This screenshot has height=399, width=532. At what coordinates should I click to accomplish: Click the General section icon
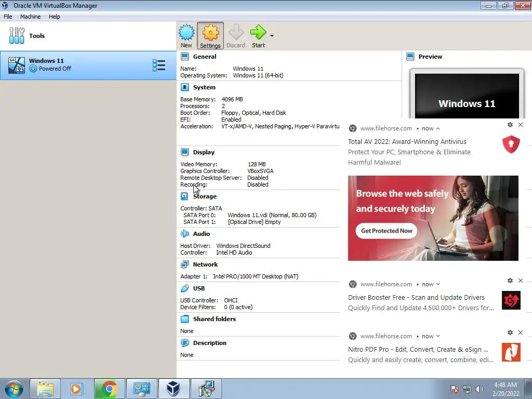184,56
